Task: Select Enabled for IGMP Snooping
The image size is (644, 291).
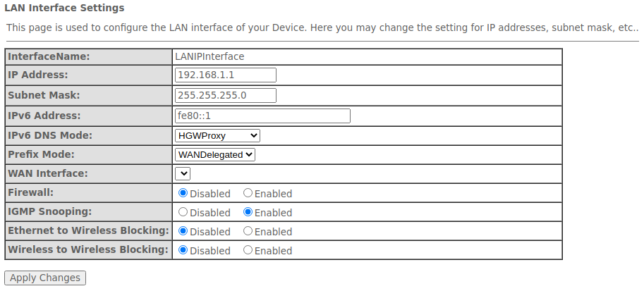Action: (x=248, y=212)
